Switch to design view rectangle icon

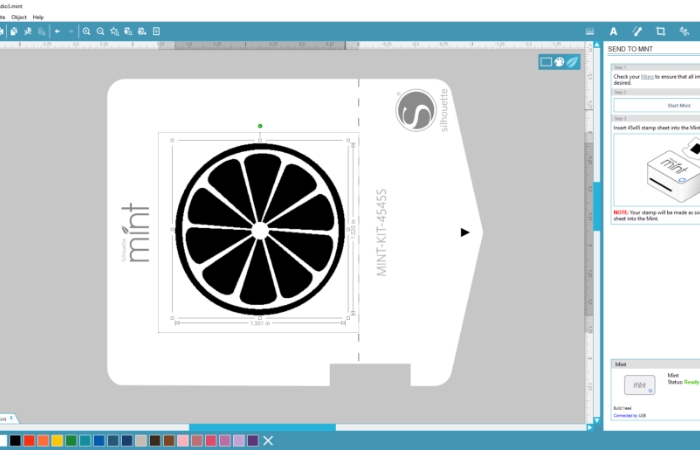click(546, 62)
